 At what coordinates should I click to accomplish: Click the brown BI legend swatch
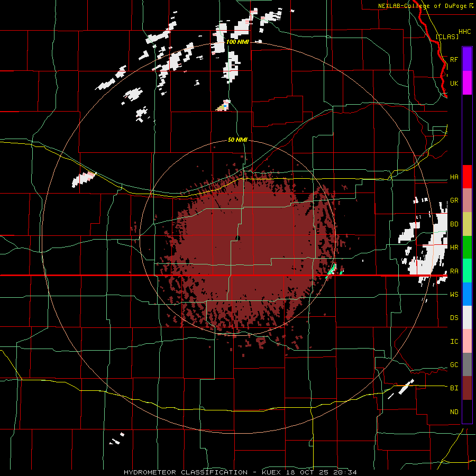click(x=467, y=388)
